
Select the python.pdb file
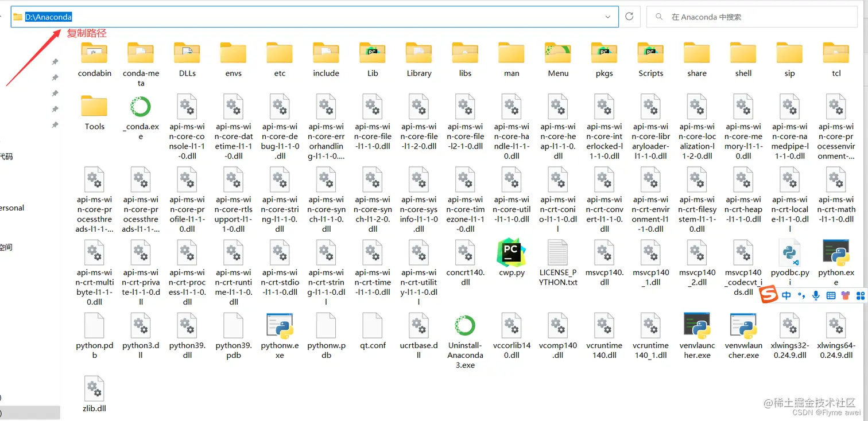tap(95, 336)
